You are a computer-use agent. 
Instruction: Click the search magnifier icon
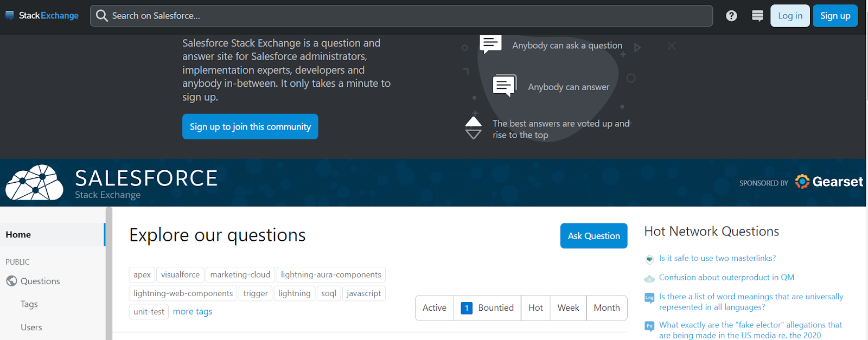(101, 16)
